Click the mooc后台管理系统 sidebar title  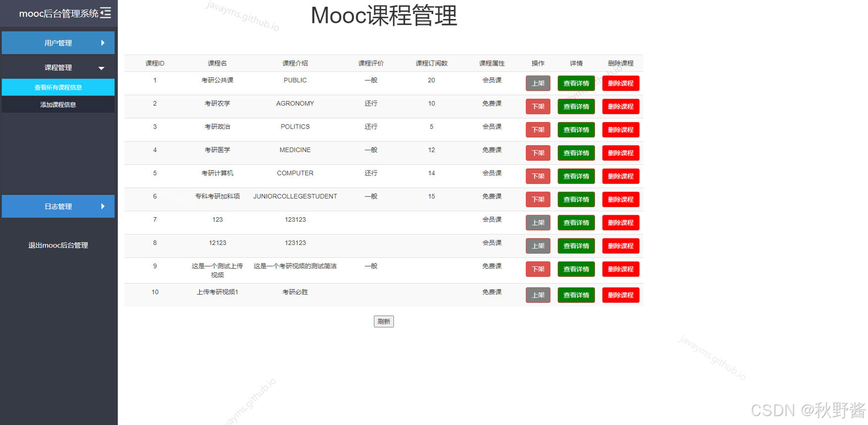[x=58, y=13]
